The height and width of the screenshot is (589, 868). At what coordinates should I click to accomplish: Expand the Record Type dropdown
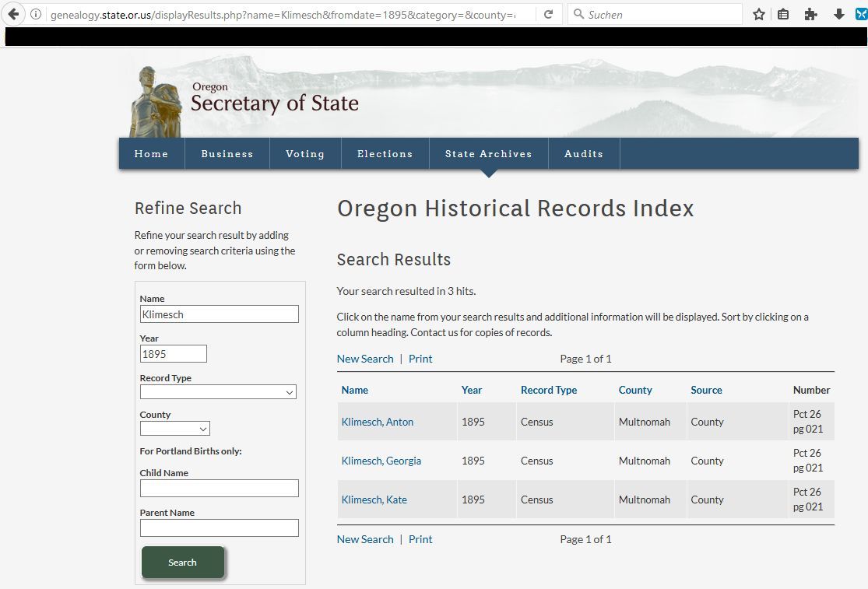218,392
